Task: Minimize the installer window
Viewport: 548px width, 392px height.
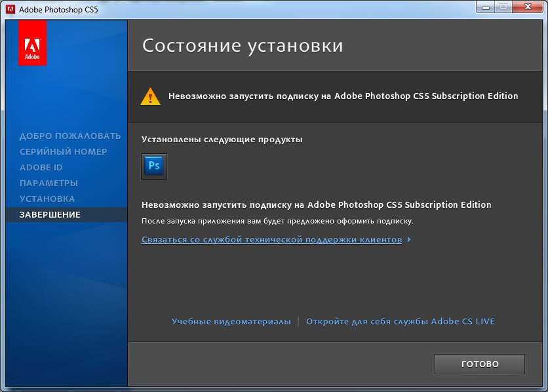Action: coord(486,7)
